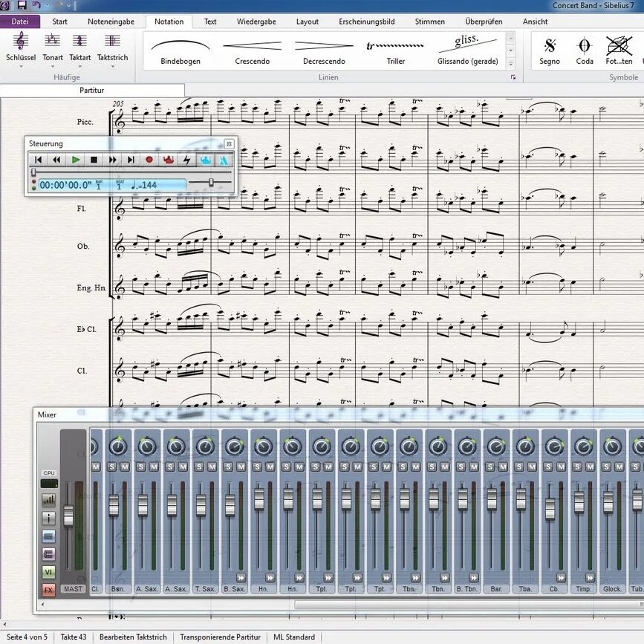Toggle the blue conductor Live Tempo icon
Image resolution: width=644 pixels, height=644 pixels.
(x=205, y=160)
